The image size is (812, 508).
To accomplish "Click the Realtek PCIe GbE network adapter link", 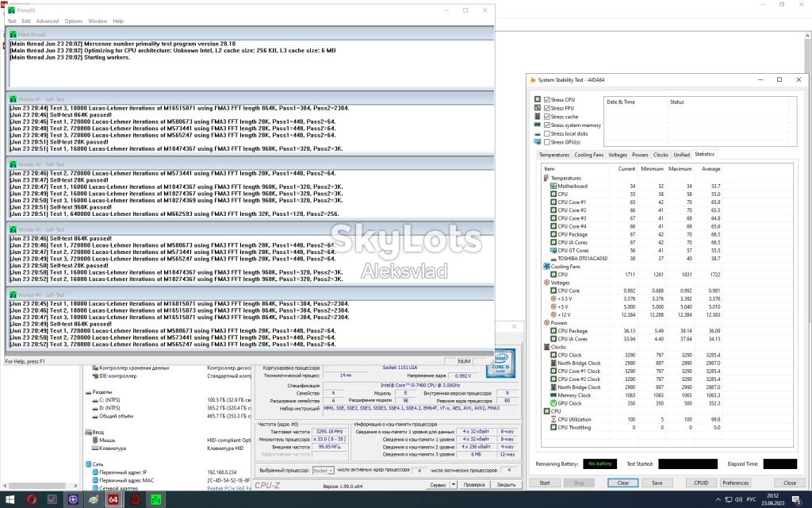I will coord(229,488).
